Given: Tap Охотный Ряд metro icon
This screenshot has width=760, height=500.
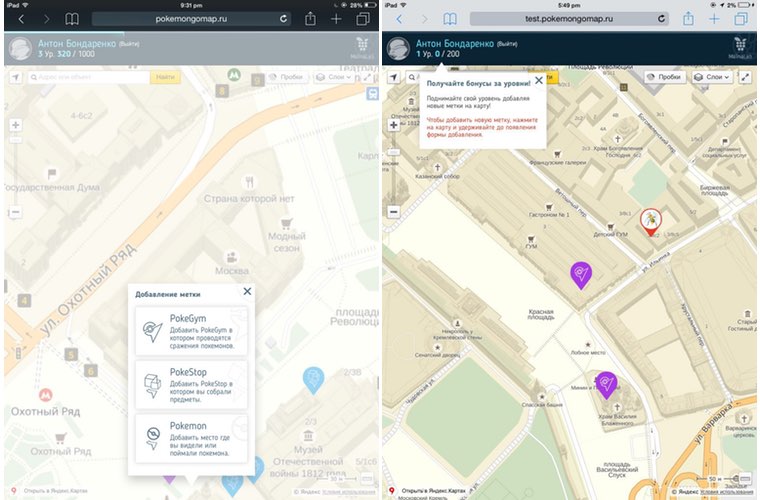Looking at the screenshot, I should 46,394.
